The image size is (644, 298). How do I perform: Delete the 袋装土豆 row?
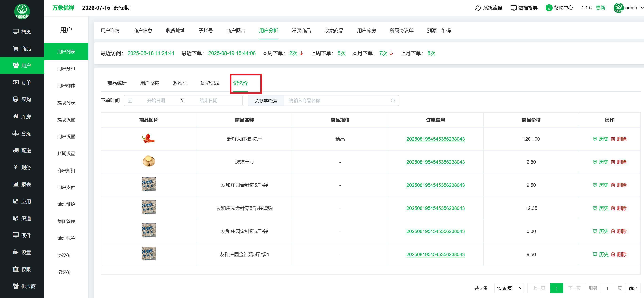619,162
